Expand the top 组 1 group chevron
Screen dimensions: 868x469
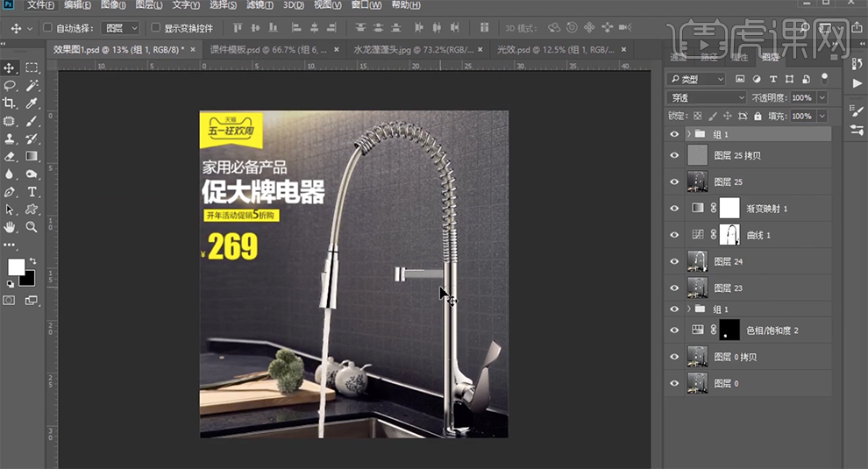click(x=689, y=134)
